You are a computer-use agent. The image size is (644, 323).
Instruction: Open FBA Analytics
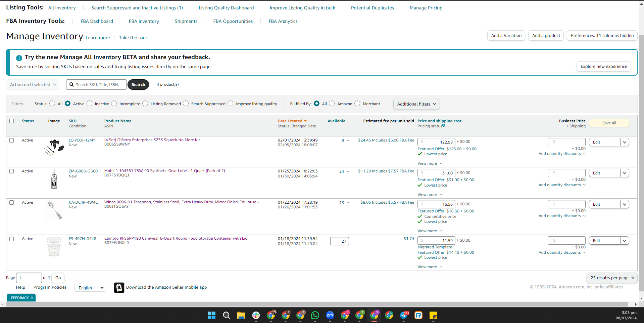pyautogui.click(x=283, y=21)
